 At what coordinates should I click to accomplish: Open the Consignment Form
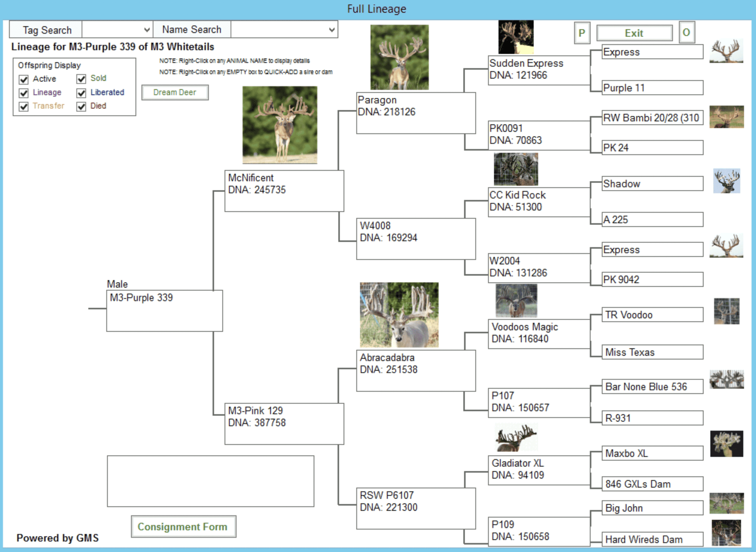click(183, 527)
